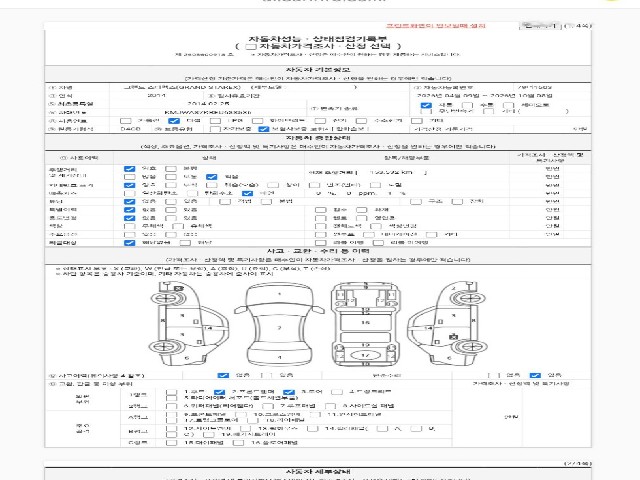Check 렌트 in the usage change row
This screenshot has width=640, height=480.
(x=321, y=218)
